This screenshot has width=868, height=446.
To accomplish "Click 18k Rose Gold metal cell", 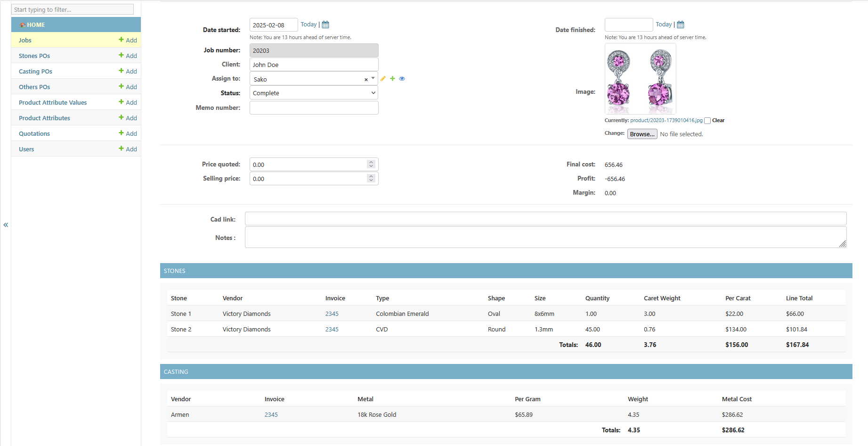I will pos(377,414).
